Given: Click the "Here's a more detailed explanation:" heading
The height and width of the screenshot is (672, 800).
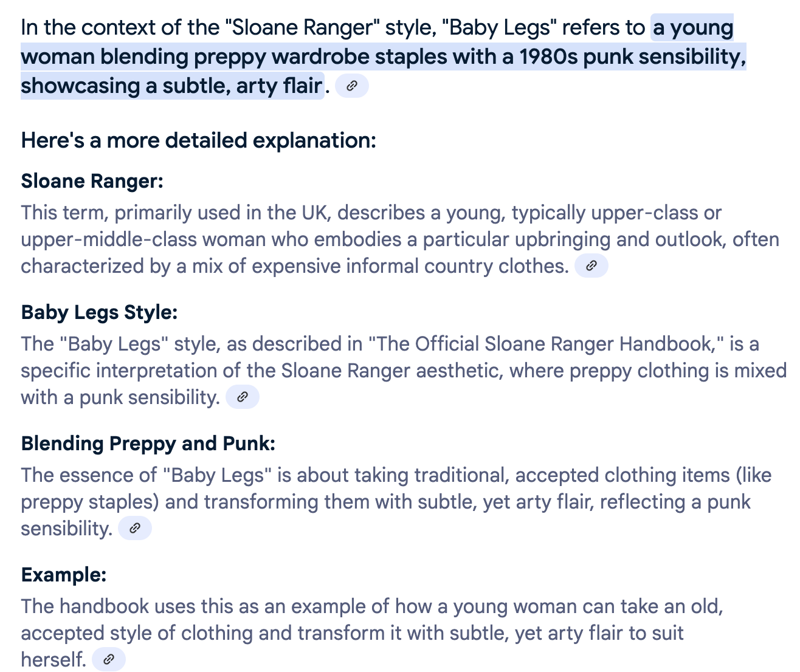Looking at the screenshot, I should click(199, 140).
